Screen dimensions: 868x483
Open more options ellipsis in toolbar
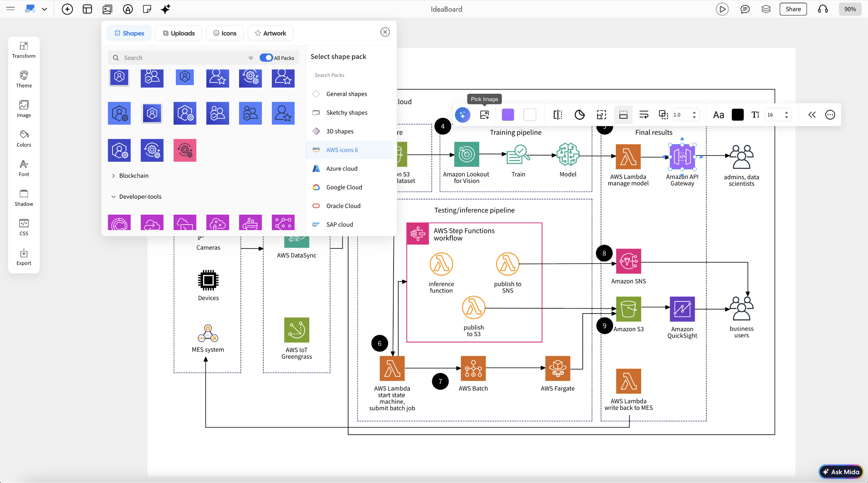click(x=830, y=115)
